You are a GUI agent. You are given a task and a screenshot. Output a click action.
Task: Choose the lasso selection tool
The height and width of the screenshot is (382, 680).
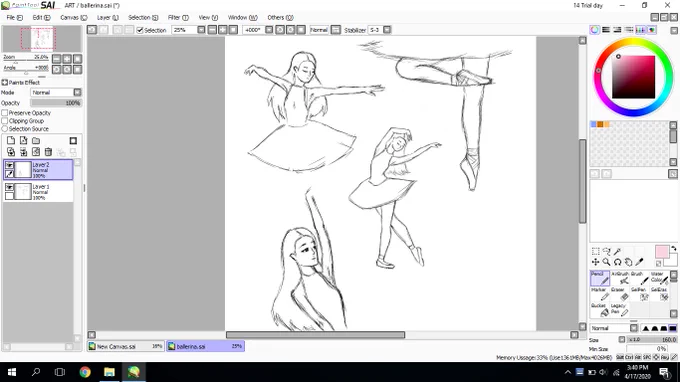pos(606,251)
